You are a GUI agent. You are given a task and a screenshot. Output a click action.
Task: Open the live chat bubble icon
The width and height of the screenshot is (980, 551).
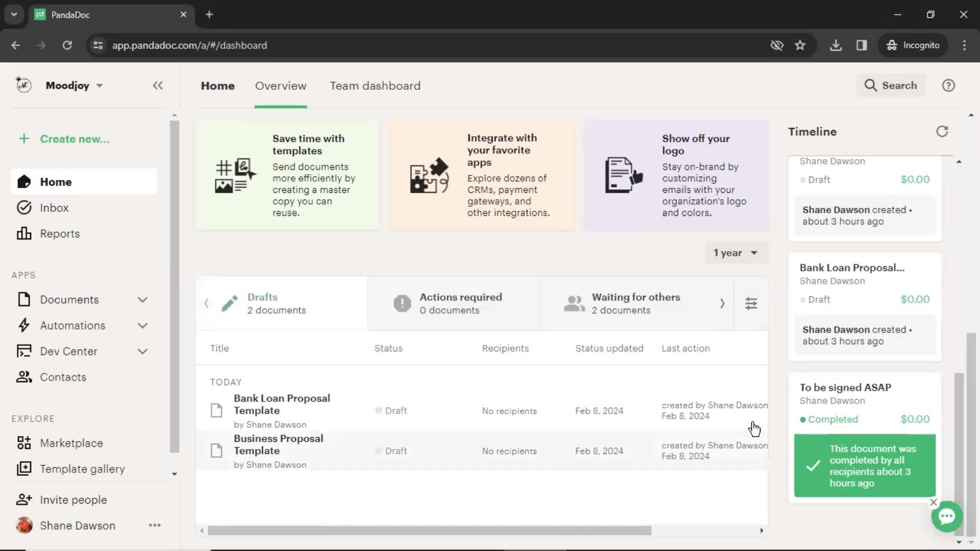tap(947, 516)
